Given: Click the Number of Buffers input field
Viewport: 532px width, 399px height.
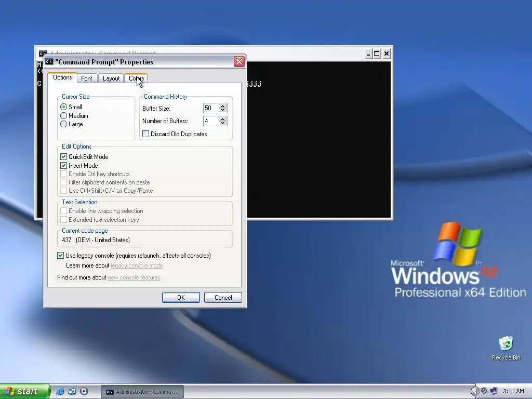Looking at the screenshot, I should [x=211, y=121].
